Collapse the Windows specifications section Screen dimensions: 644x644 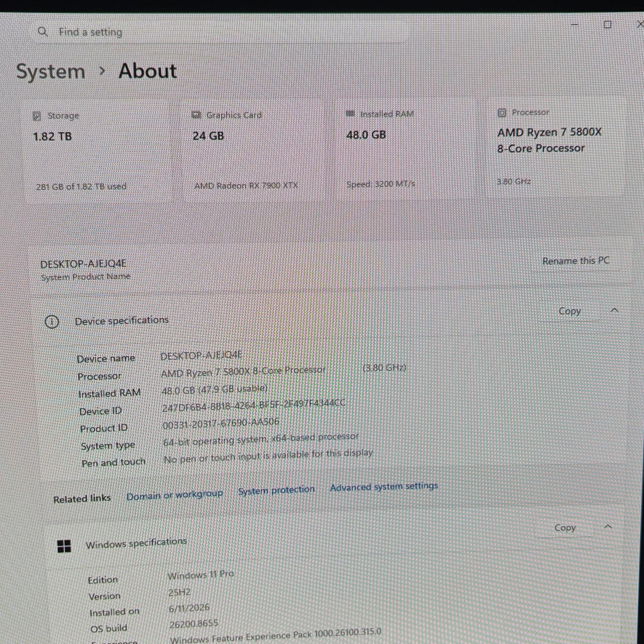pos(608,527)
